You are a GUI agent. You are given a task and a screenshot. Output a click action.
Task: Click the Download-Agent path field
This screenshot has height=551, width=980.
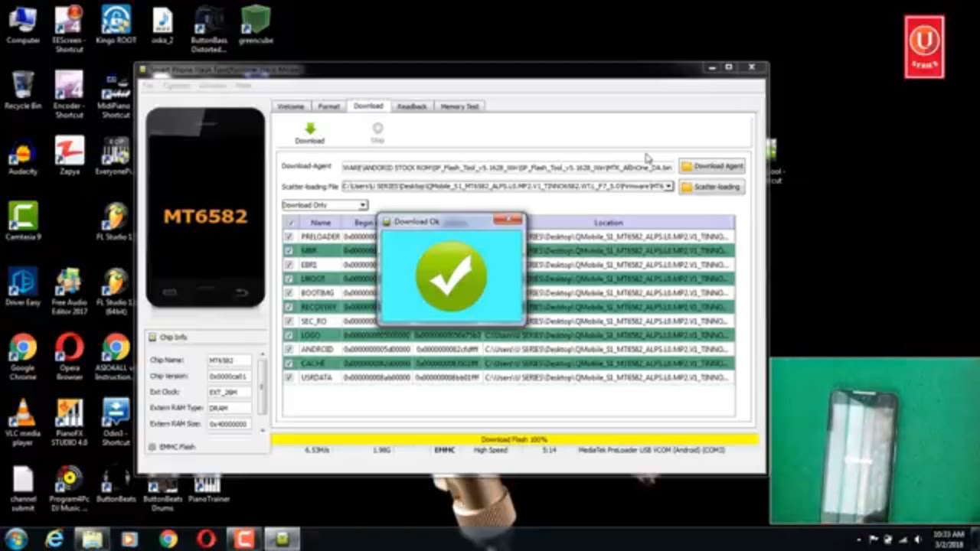[x=508, y=166]
